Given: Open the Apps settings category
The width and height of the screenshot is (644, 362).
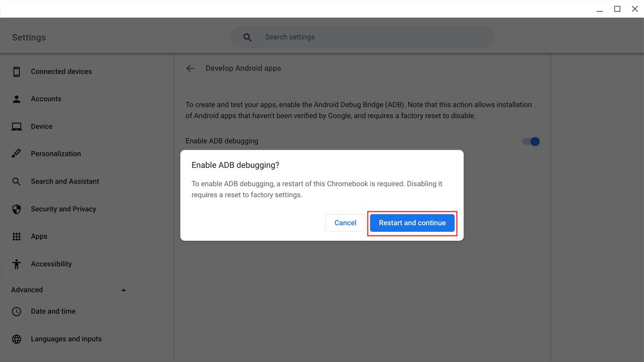Looking at the screenshot, I should click(39, 236).
